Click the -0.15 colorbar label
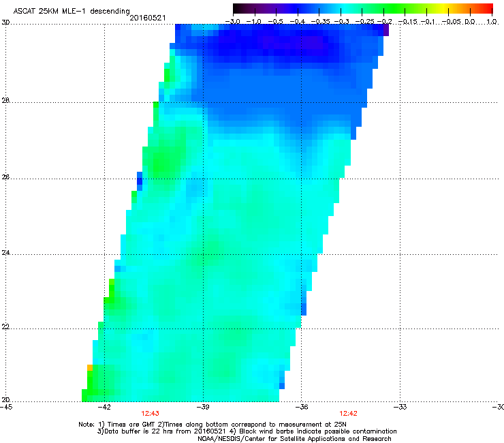 tap(408, 22)
